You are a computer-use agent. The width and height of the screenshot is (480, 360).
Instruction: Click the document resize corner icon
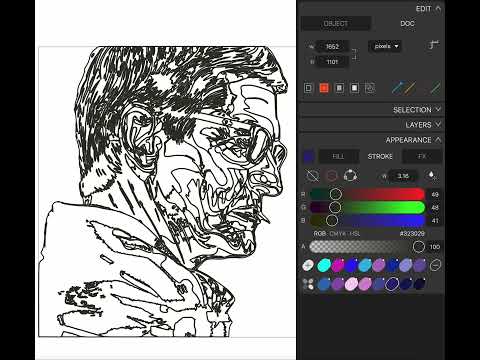433,45
